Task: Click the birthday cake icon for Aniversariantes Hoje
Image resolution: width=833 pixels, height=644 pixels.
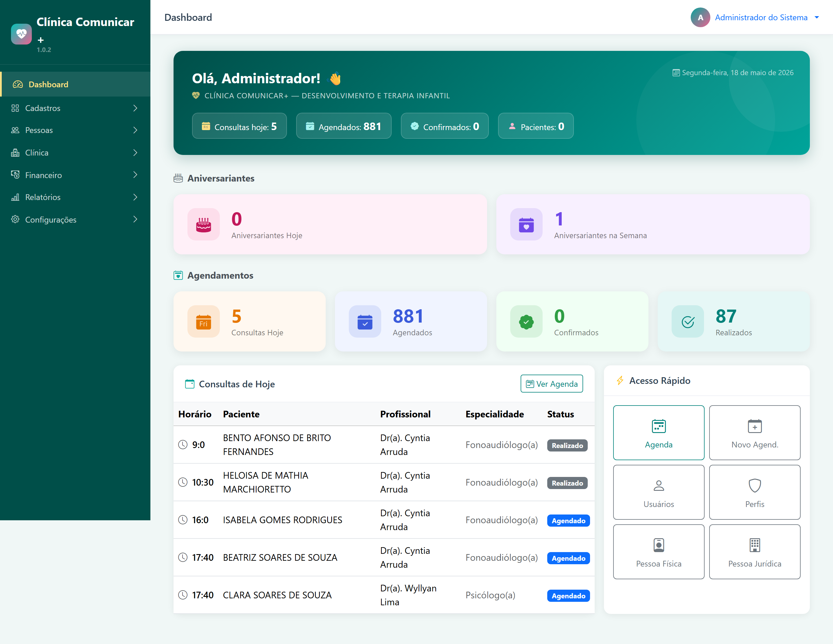Action: pyautogui.click(x=204, y=225)
